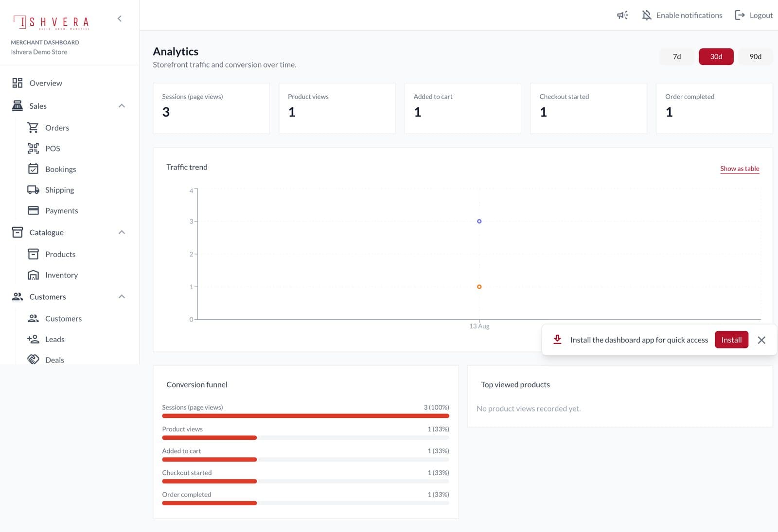This screenshot has height=532, width=778.
Task: Click the Added to cart stat card
Action: (x=463, y=108)
